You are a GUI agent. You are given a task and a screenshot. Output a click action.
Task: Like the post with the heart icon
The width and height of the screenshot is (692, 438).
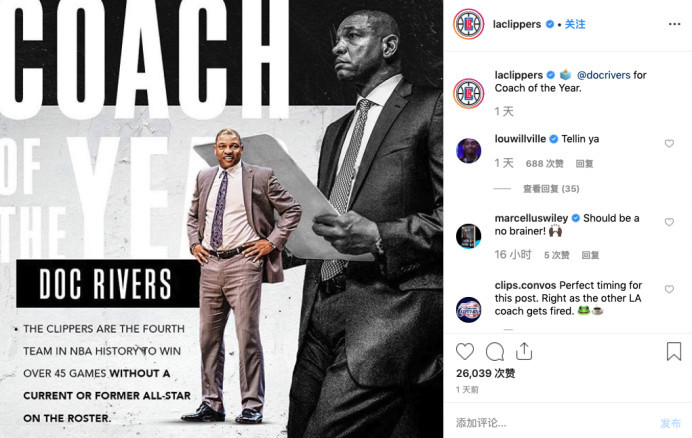click(465, 351)
